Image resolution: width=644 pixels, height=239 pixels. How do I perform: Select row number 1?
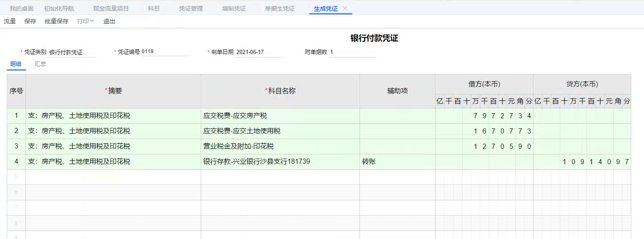point(16,116)
